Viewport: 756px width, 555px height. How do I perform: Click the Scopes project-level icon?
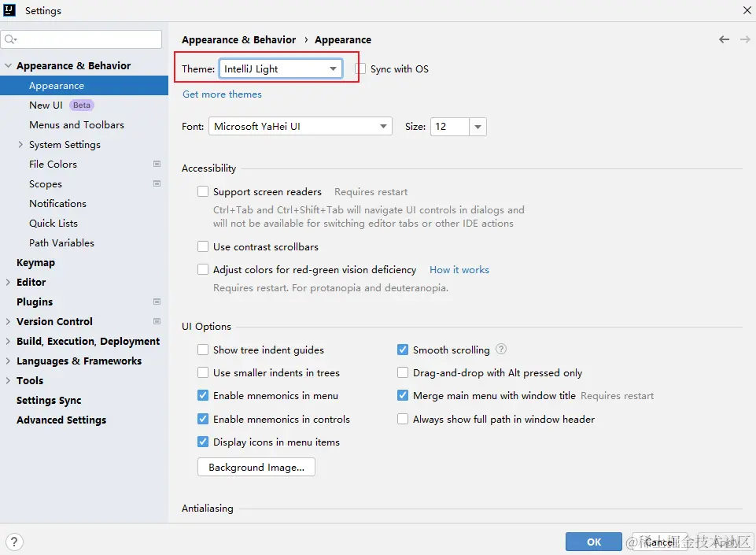(157, 183)
